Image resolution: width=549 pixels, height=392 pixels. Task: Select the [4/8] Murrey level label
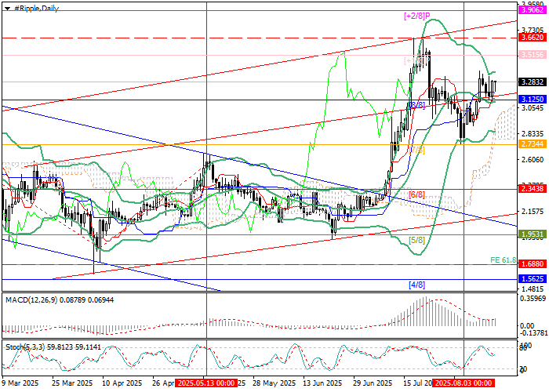417,285
